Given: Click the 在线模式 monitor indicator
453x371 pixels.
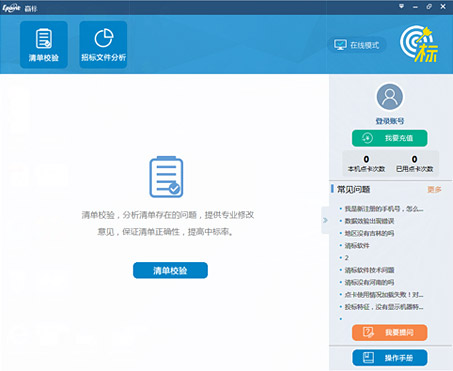Looking at the screenshot, I should tap(357, 45).
